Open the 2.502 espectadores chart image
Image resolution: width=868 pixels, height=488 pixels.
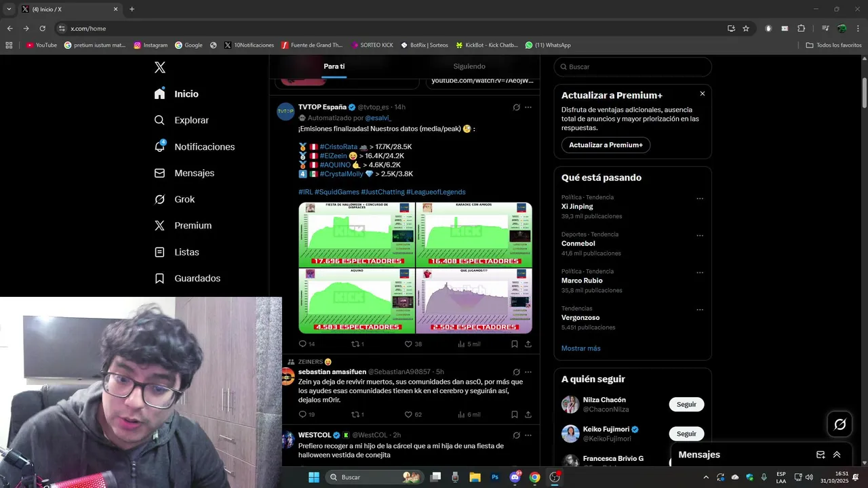pyautogui.click(x=474, y=301)
